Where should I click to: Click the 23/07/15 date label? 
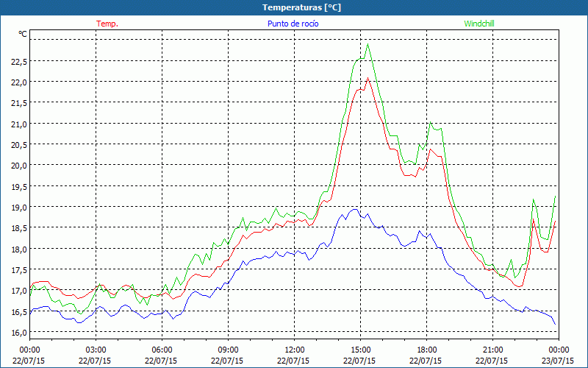558,361
